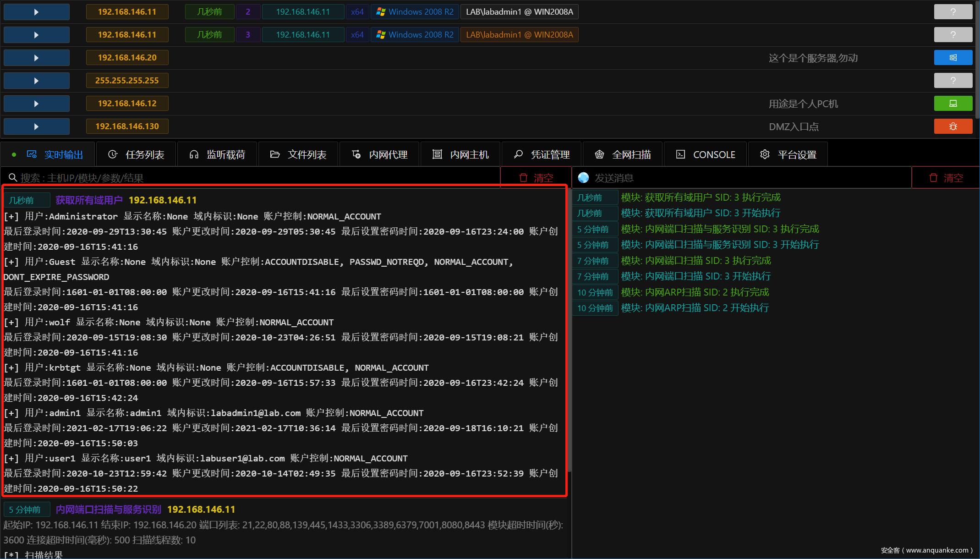This screenshot has width=980, height=559.
Task: Clear the realtime output with 清空
Action: click(x=536, y=178)
